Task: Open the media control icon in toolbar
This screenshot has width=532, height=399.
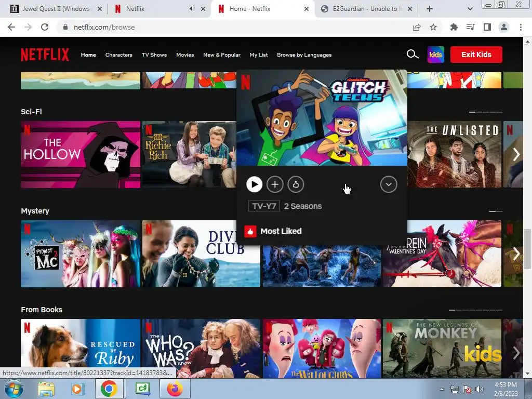Action: tap(470, 27)
